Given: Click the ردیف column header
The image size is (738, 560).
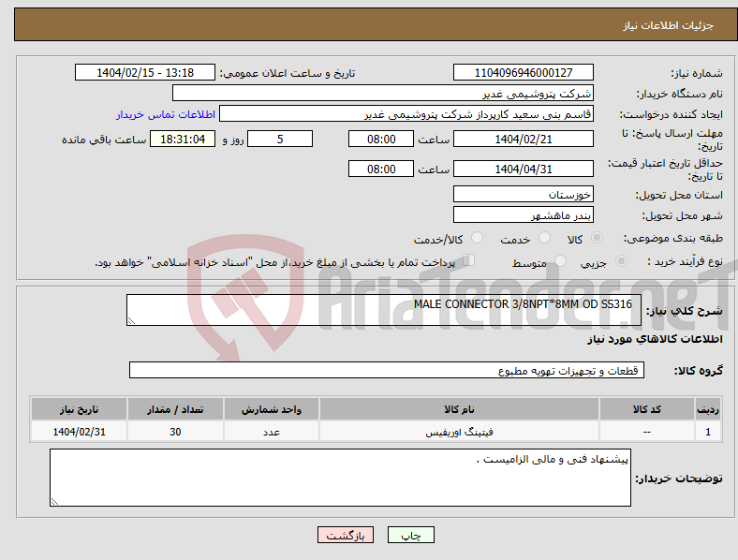Looking at the screenshot, I should coord(708,409).
